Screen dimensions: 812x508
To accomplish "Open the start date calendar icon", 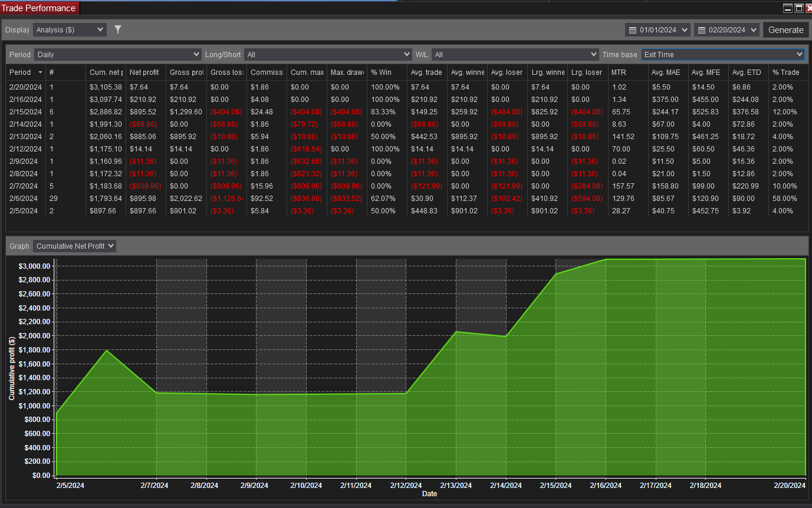I will point(633,30).
